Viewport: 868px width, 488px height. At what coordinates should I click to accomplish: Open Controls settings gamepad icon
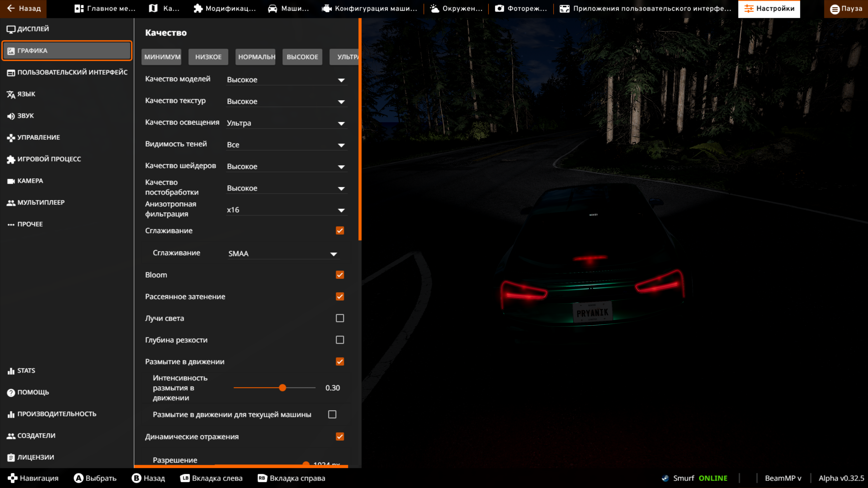(11, 138)
